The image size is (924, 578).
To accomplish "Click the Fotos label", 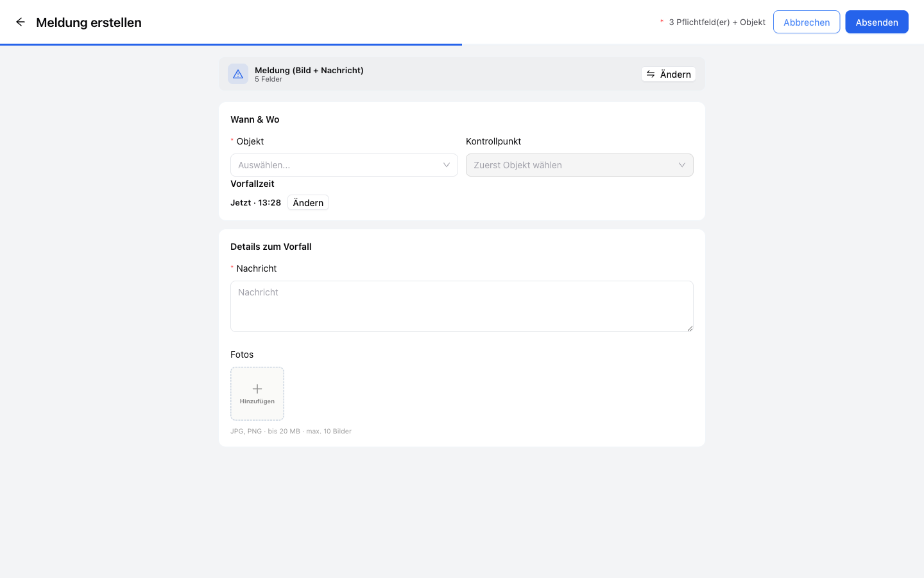I will (242, 355).
